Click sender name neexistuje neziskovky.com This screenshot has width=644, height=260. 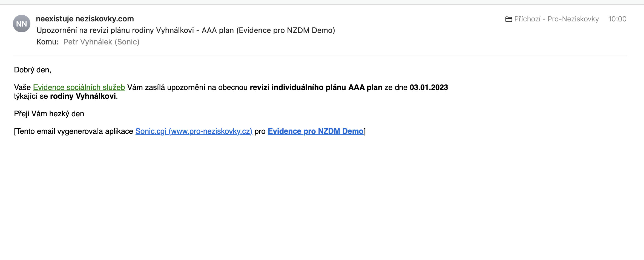click(85, 19)
